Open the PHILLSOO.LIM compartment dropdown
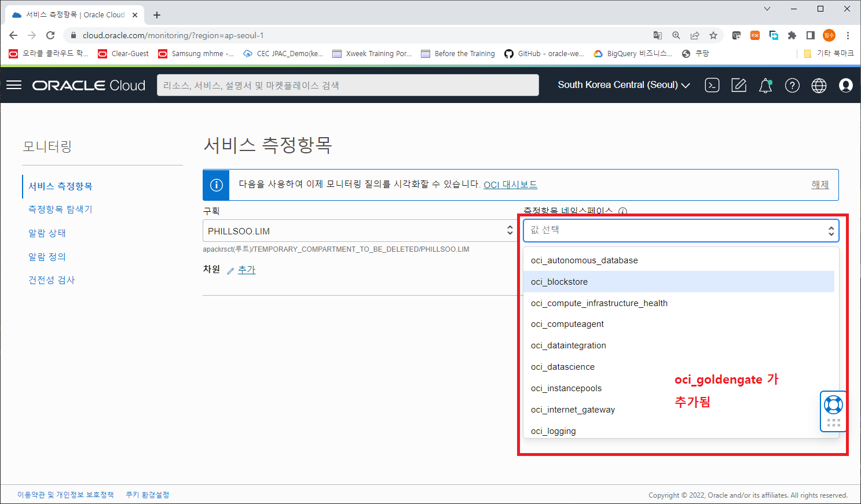 [360, 230]
